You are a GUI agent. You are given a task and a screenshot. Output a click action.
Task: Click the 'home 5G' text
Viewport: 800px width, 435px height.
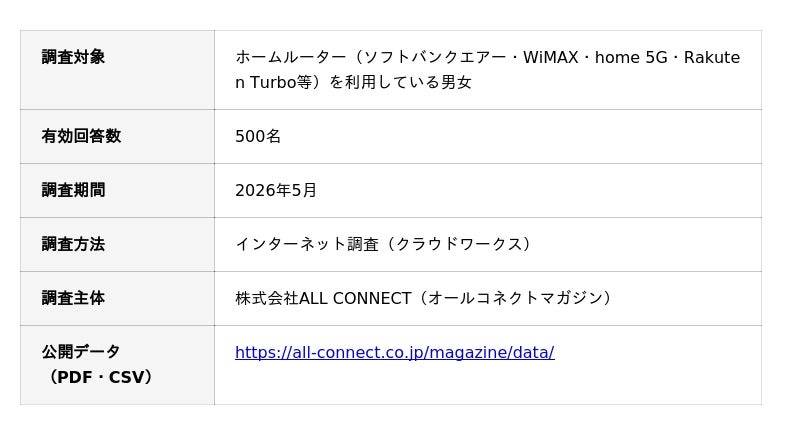[631, 57]
